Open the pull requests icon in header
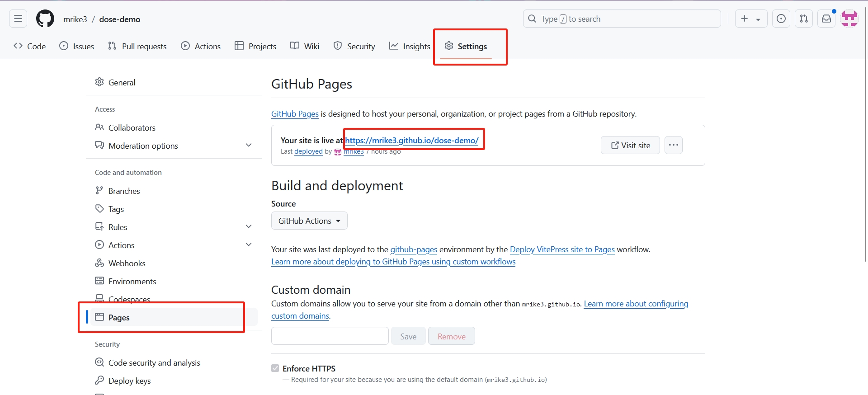Screen dimensions: 868x395 (804, 19)
